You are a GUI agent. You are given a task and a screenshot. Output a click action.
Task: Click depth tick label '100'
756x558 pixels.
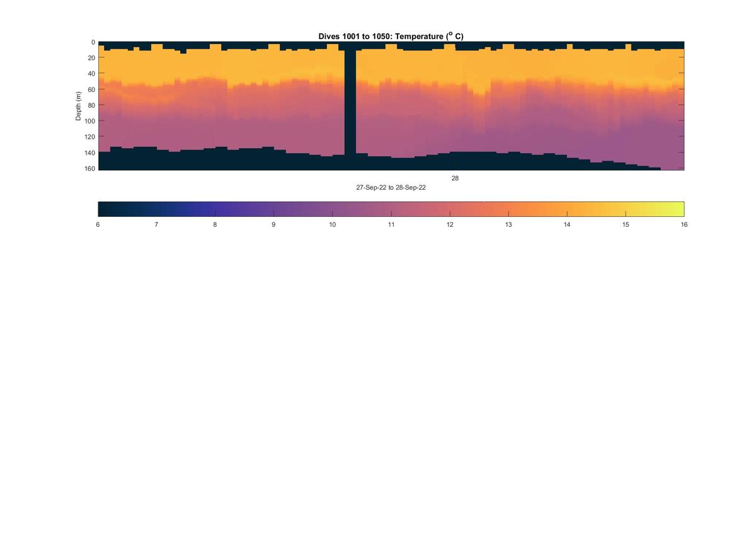(89, 121)
